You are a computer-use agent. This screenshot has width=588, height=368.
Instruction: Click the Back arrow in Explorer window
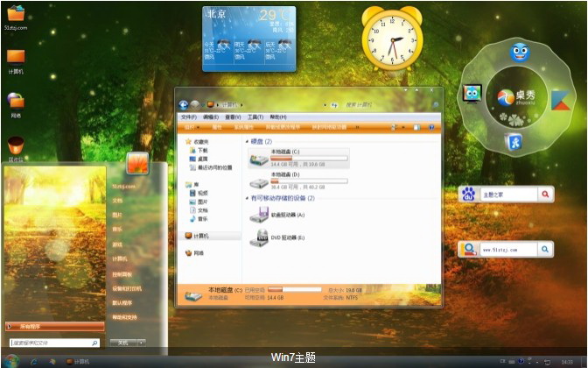(184, 105)
